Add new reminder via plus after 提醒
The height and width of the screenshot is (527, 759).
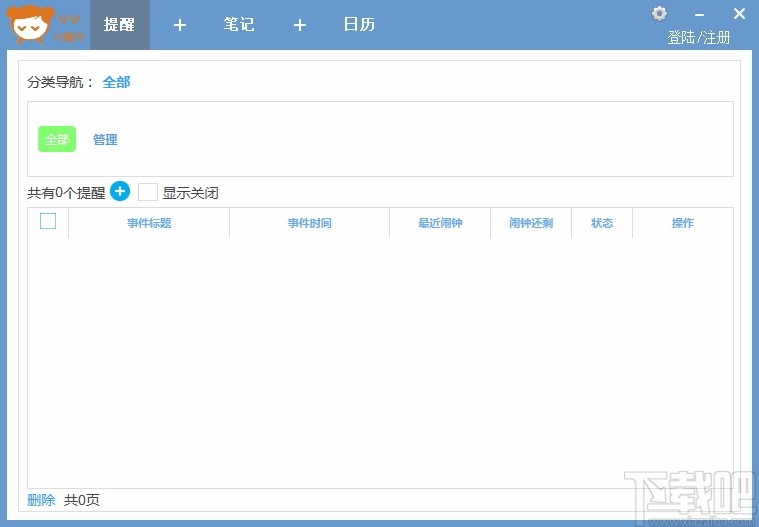pyautogui.click(x=180, y=25)
